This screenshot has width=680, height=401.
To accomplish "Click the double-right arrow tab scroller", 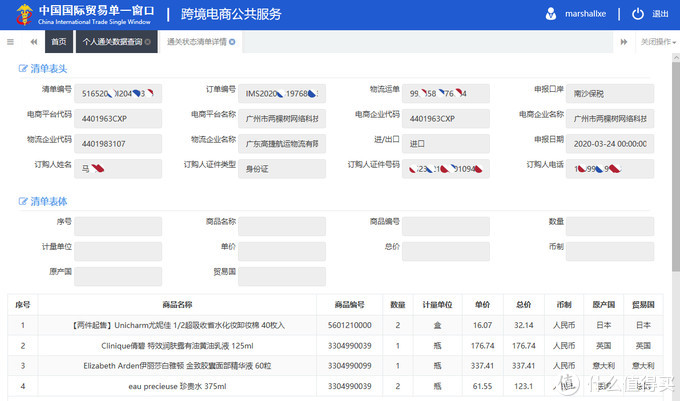I will [624, 42].
